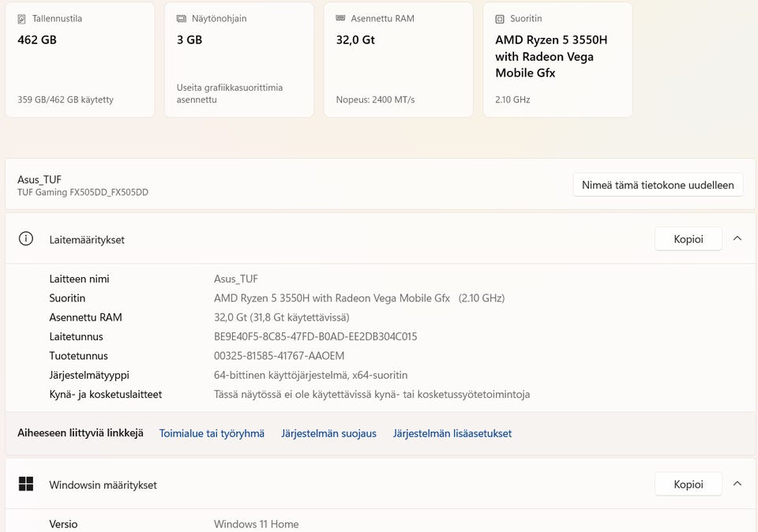
Task: Copy device specifications with Kopioi button
Action: (x=688, y=239)
